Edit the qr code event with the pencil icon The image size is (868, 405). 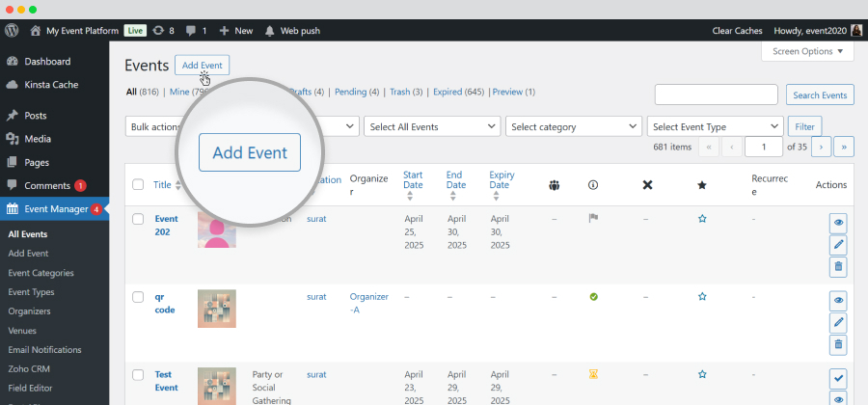(x=838, y=322)
